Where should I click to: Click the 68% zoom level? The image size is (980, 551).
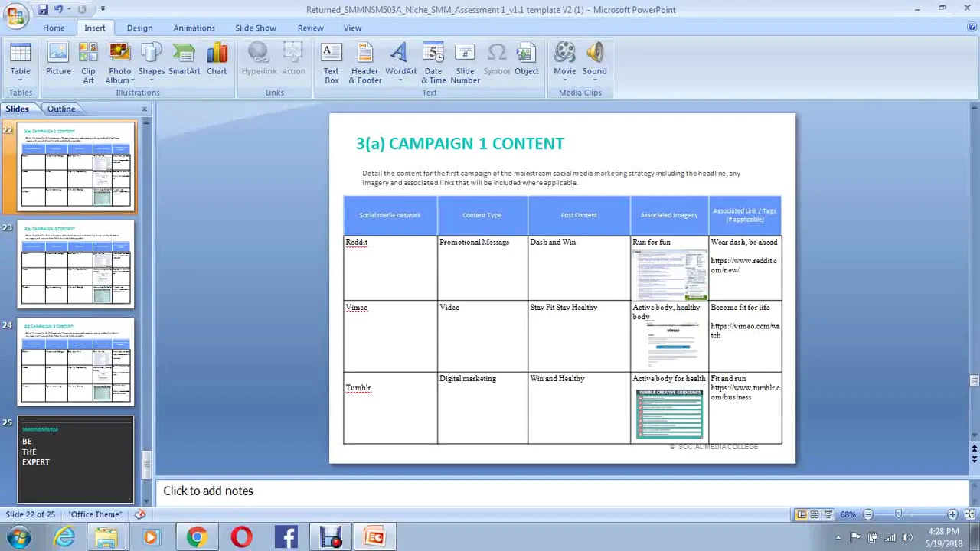(x=848, y=514)
